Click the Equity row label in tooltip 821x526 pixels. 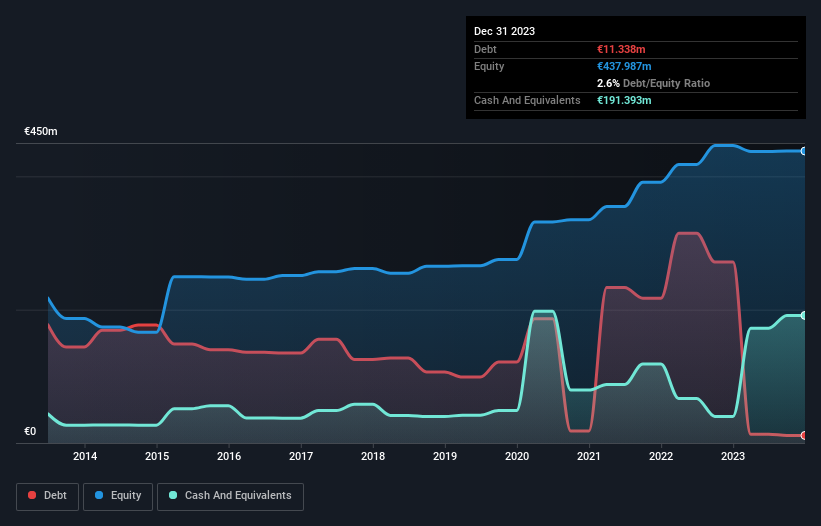pyautogui.click(x=489, y=66)
